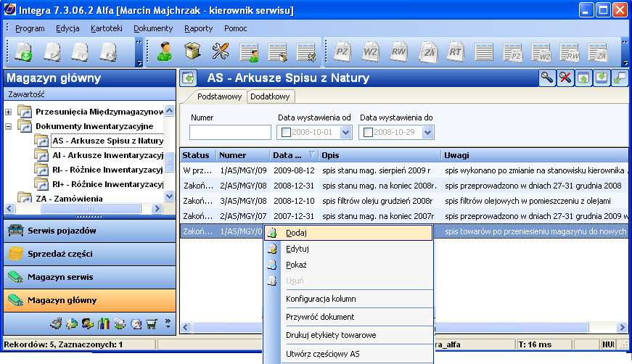Image resolution: width=632 pixels, height=364 pixels.
Task: Choose Utwórz częściowy AS in context menu
Action: point(348,354)
